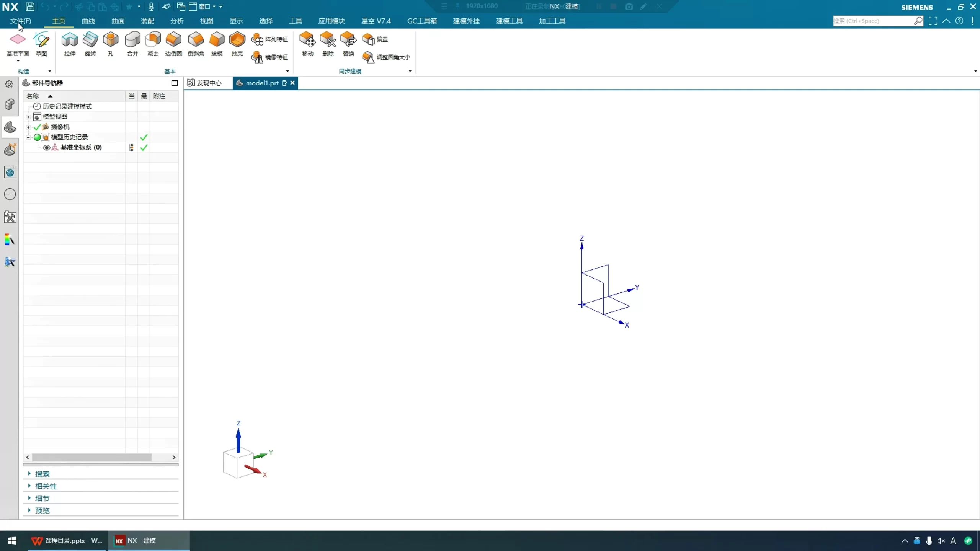980x551 pixels.
Task: Open the 草图 (Sketch) tool
Action: (x=41, y=40)
